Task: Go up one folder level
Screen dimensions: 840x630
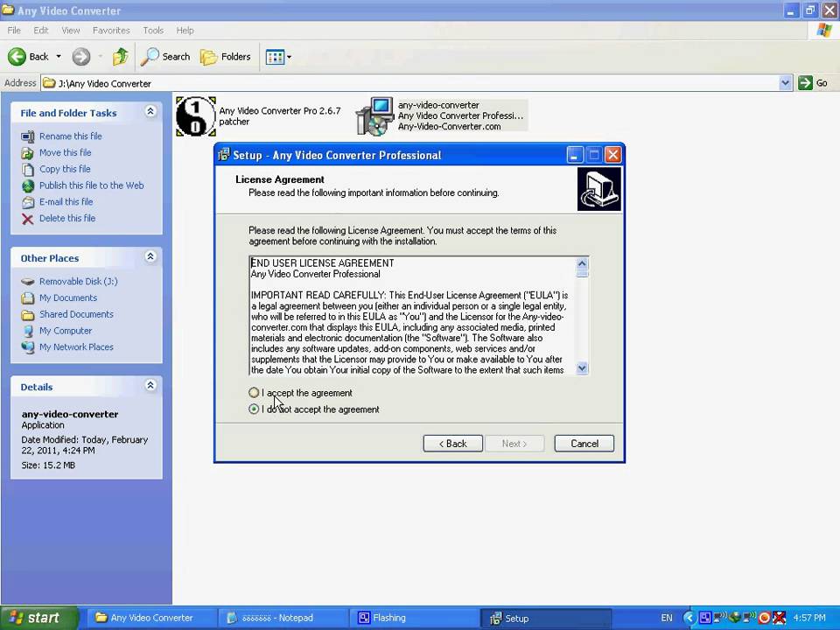Action: 121,56
